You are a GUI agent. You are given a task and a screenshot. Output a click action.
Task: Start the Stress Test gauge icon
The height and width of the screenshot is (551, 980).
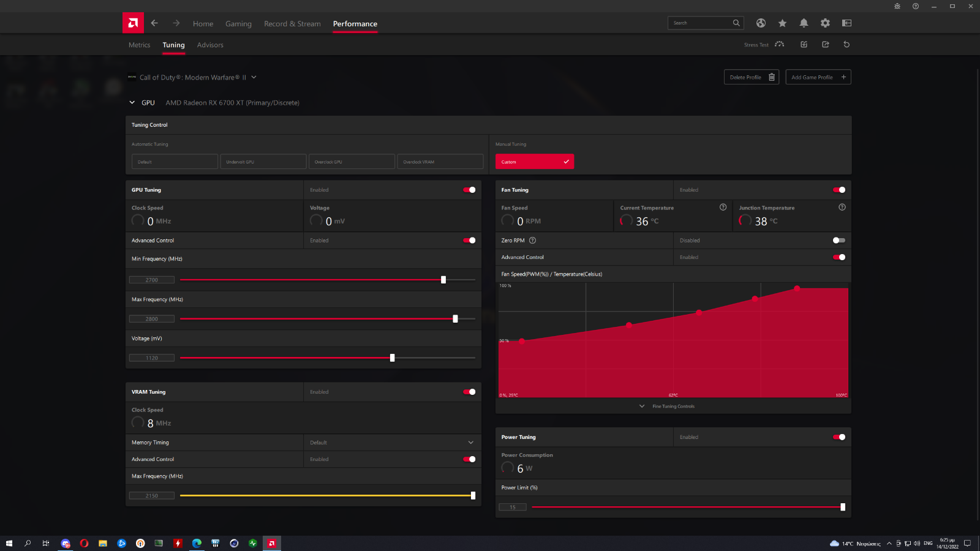click(x=779, y=44)
